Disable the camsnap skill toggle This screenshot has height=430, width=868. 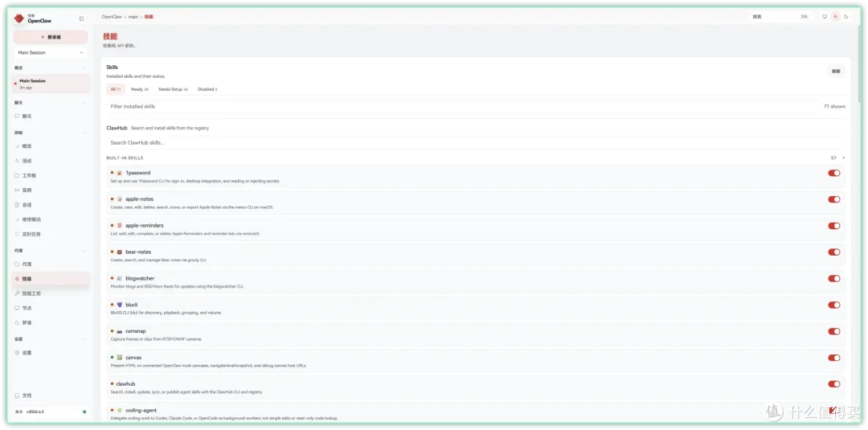pos(833,331)
